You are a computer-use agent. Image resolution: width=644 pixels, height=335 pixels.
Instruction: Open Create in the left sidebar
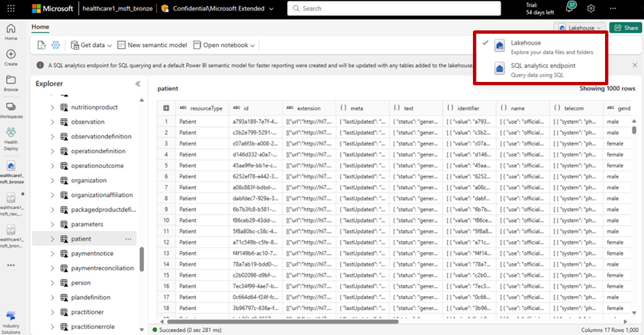11,58
